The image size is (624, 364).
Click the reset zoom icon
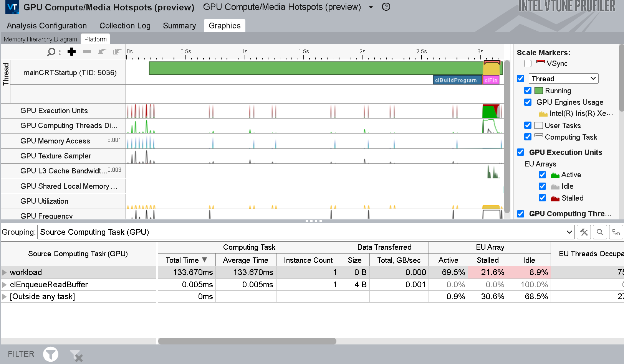point(117,52)
